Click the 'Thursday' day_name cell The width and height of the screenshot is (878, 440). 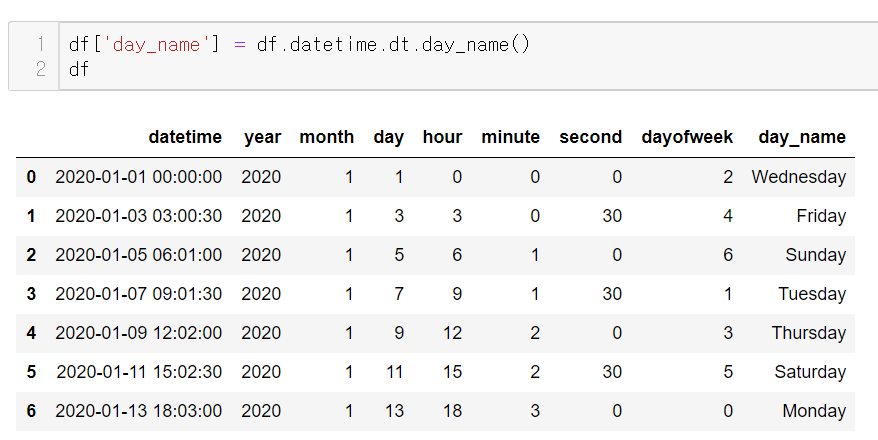[809, 333]
